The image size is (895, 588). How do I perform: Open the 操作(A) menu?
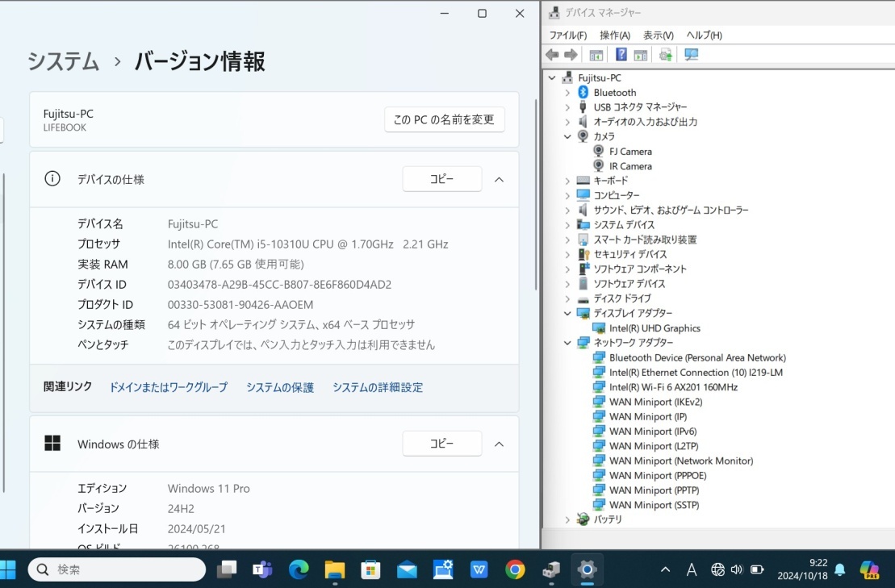[x=615, y=35]
